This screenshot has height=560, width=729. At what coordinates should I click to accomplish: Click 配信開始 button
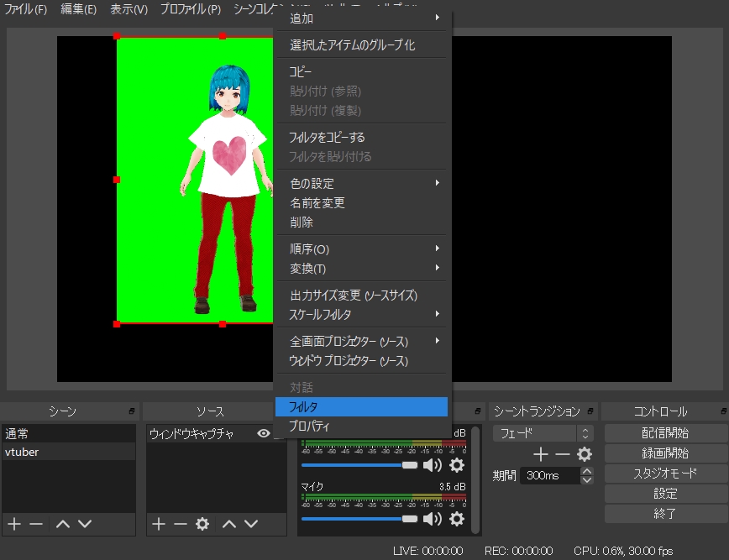coord(666,433)
